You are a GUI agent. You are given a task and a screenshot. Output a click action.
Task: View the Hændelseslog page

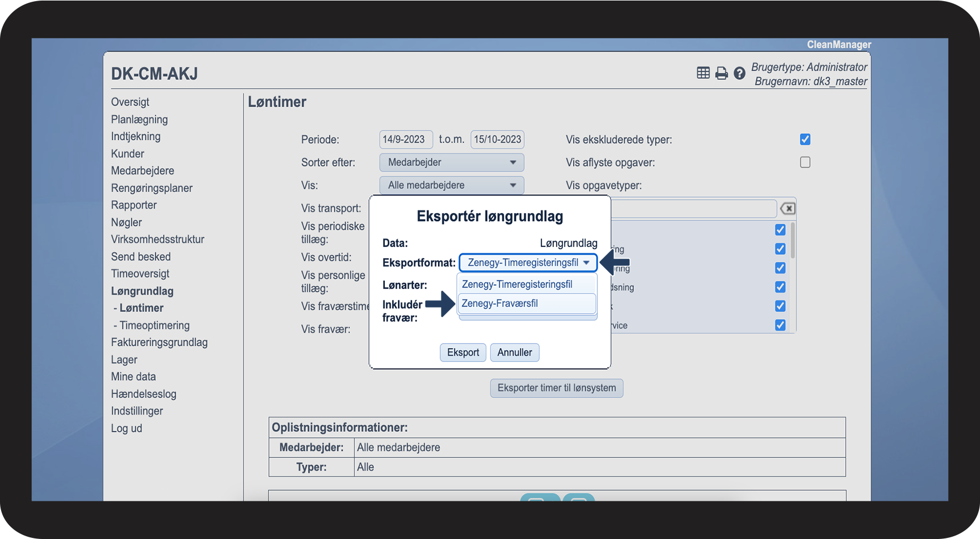(144, 394)
